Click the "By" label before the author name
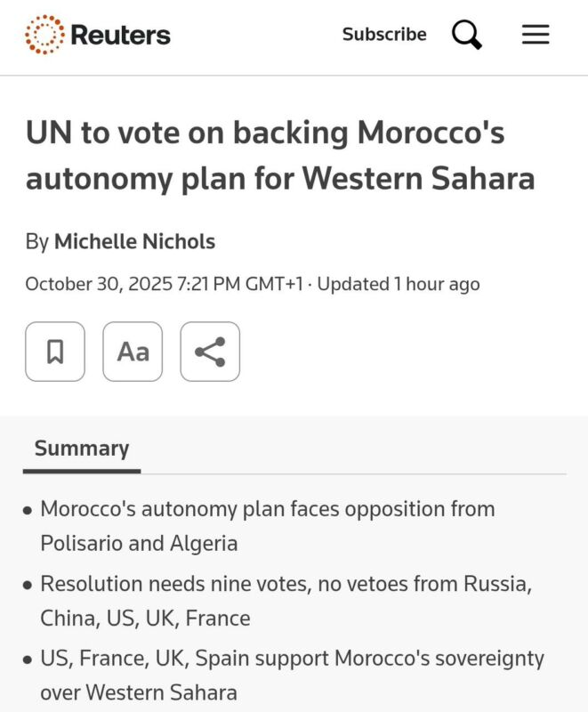Screen dimensions: 588x712 click(x=36, y=241)
